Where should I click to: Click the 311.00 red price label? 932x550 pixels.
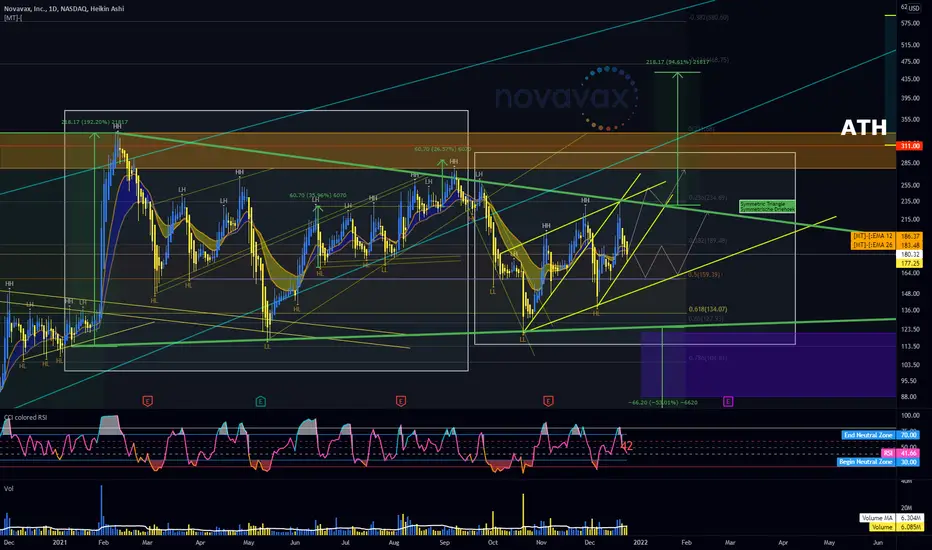910,146
